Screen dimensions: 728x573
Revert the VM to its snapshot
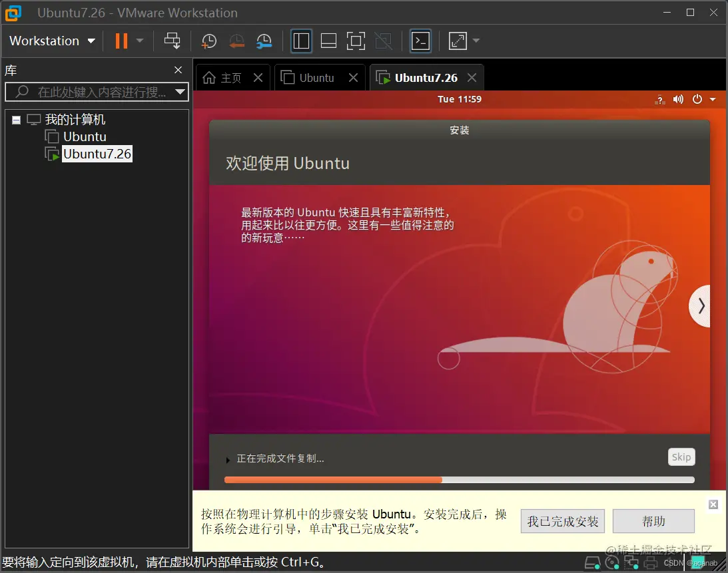click(x=237, y=41)
